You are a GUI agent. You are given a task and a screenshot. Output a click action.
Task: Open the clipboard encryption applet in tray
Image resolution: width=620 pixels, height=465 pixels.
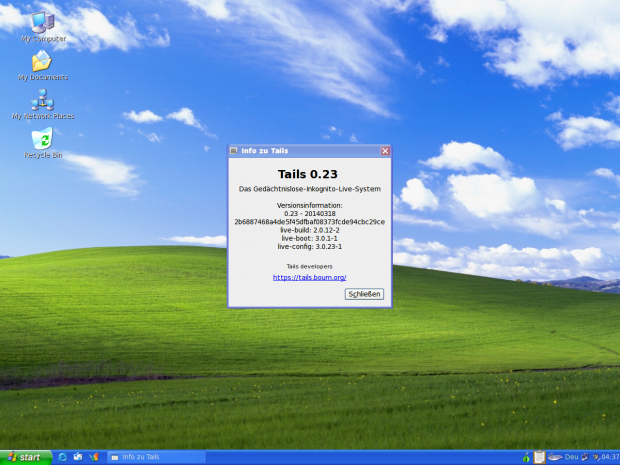pyautogui.click(x=539, y=457)
